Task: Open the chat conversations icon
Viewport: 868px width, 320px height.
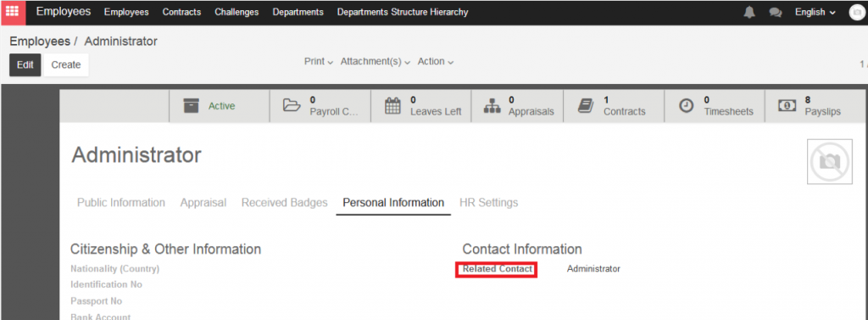Action: pyautogui.click(x=776, y=12)
